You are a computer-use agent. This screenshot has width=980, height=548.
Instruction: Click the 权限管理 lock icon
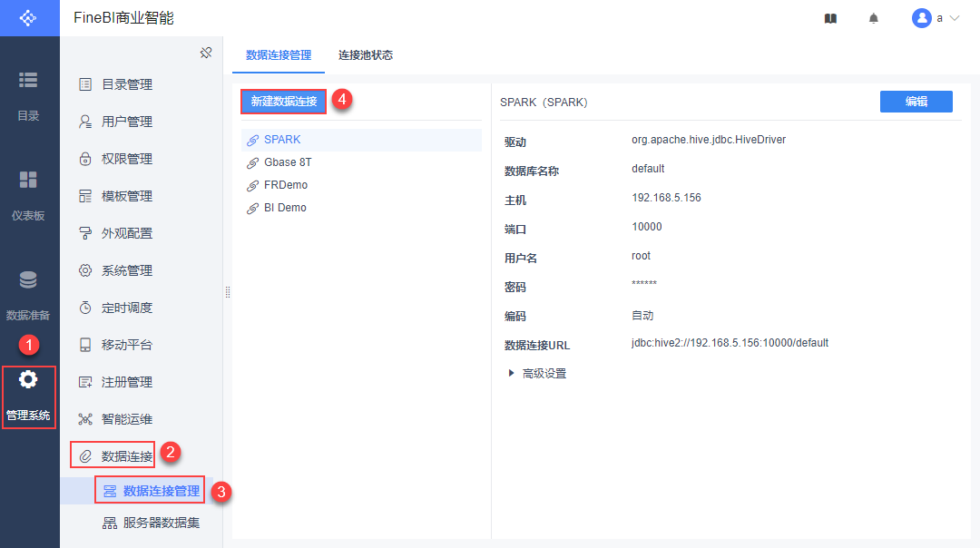click(85, 159)
